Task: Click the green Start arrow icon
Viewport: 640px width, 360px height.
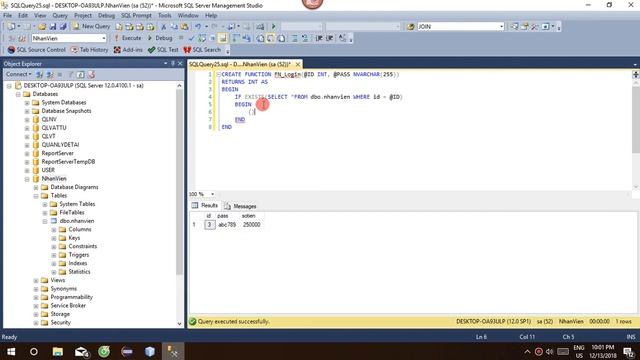Action: point(273,27)
